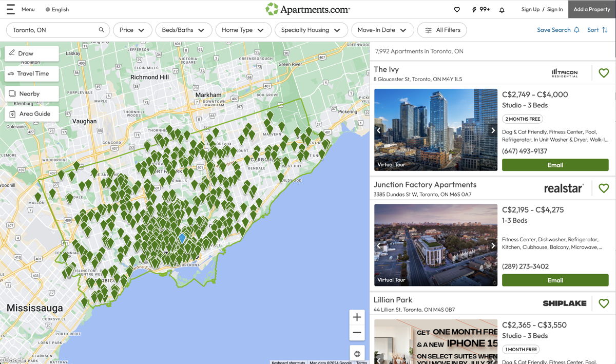This screenshot has width=616, height=364.
Task: Click the Sign In link
Action: point(555,9)
